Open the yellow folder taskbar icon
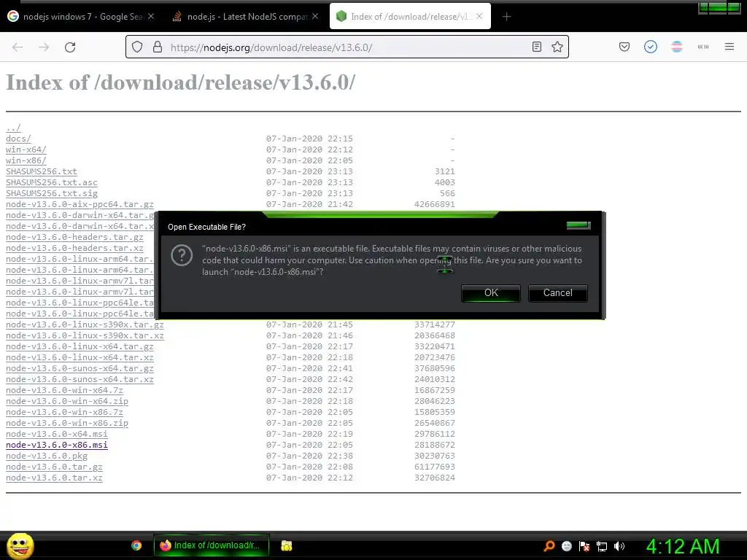Screen dimensions: 747x560 click(286, 545)
